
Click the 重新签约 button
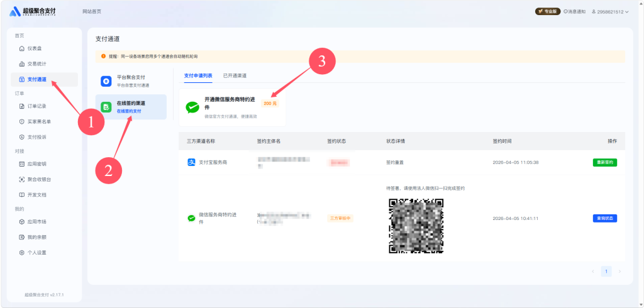pos(604,162)
